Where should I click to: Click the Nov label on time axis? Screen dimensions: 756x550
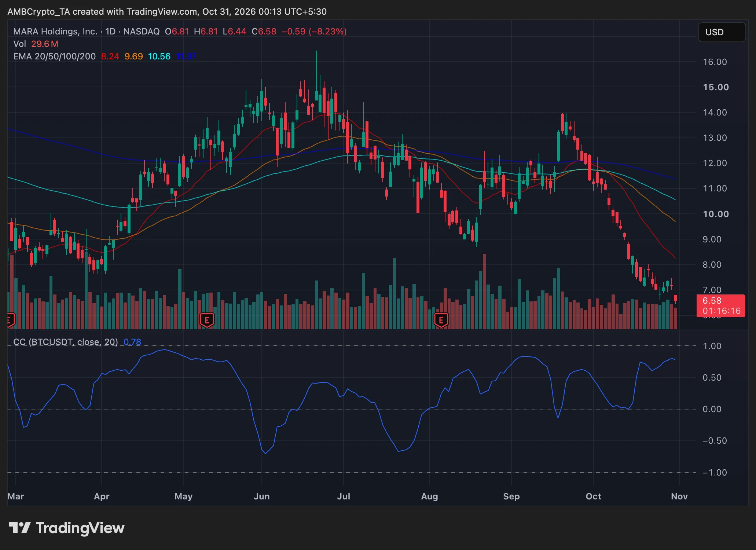[679, 496]
